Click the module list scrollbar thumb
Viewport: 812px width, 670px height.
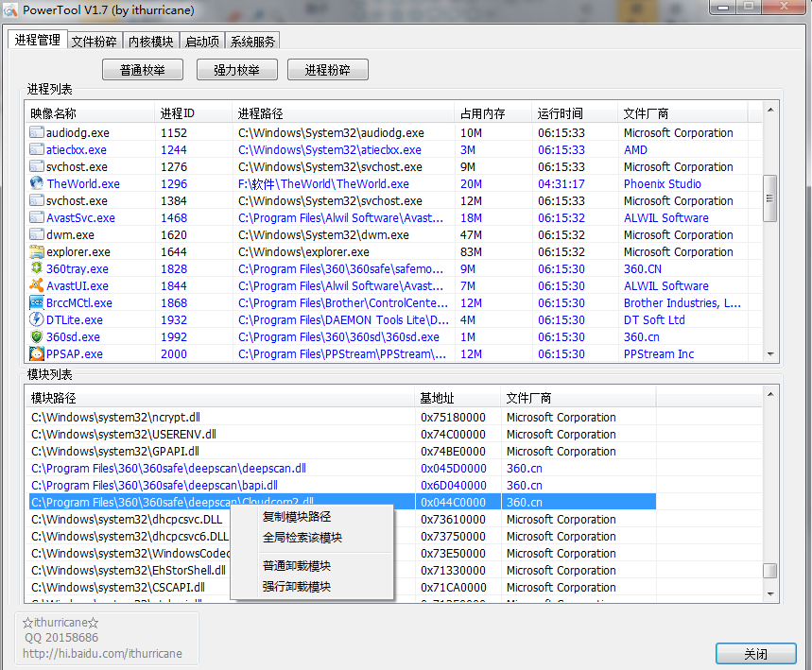tap(770, 571)
